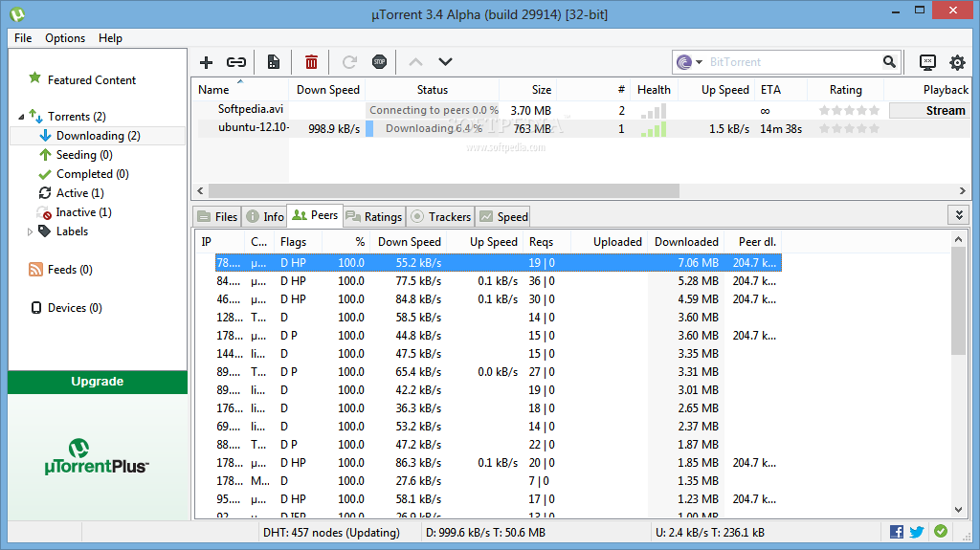Click horizontal scrollbar right arrow
The image size is (980, 550).
click(x=963, y=190)
